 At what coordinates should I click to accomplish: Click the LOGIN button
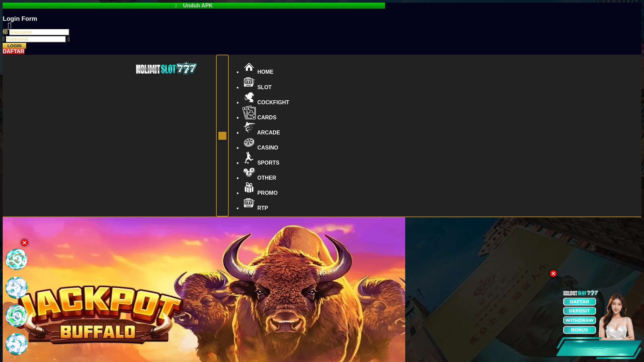click(x=14, y=46)
